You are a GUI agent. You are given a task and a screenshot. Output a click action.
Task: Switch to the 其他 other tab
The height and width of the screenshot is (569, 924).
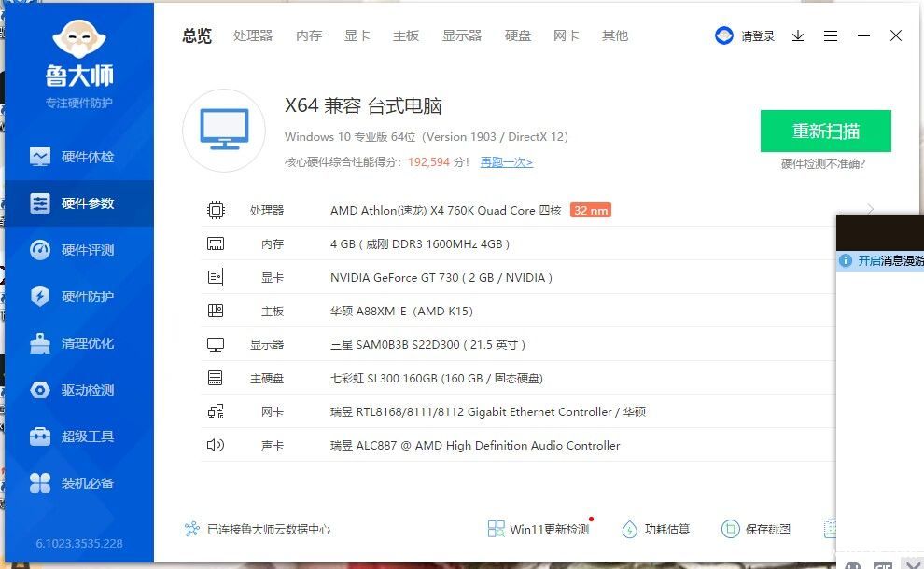pyautogui.click(x=615, y=36)
